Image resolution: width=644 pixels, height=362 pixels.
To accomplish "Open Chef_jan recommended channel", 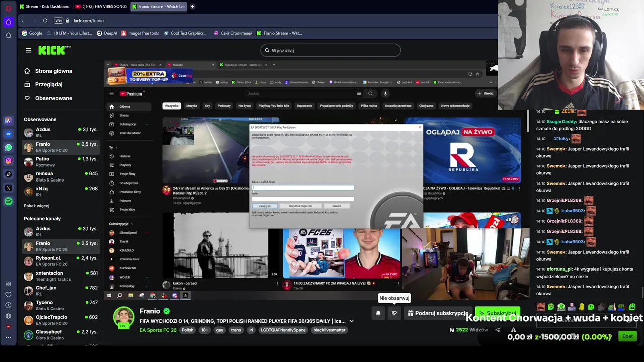I will pyautogui.click(x=60, y=290).
